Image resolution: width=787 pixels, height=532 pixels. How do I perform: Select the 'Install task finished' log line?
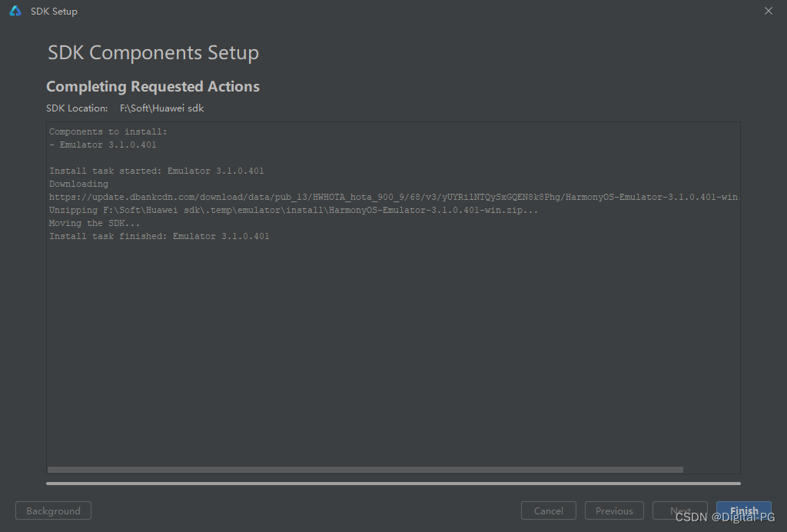pos(159,236)
